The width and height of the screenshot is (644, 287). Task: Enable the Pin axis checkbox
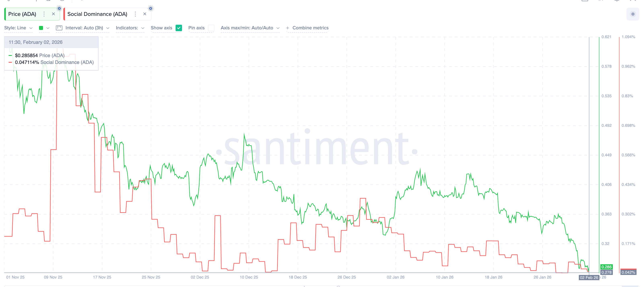click(211, 28)
